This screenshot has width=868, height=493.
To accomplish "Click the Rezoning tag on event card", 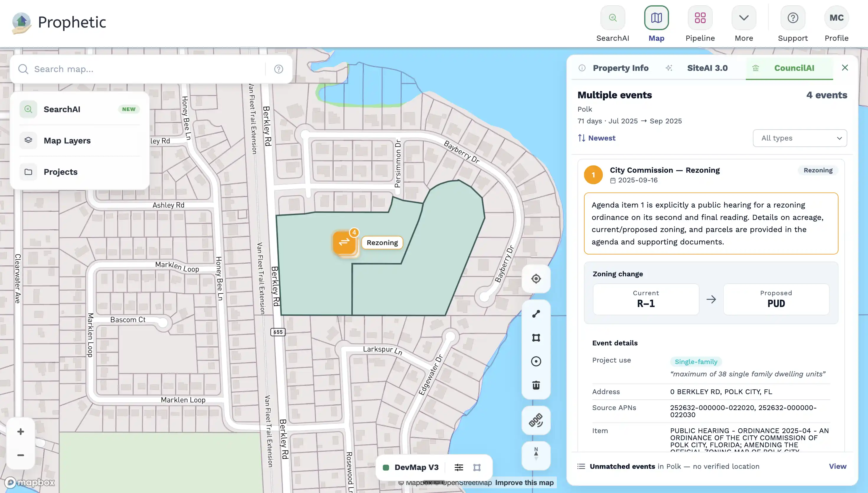I will coord(818,170).
